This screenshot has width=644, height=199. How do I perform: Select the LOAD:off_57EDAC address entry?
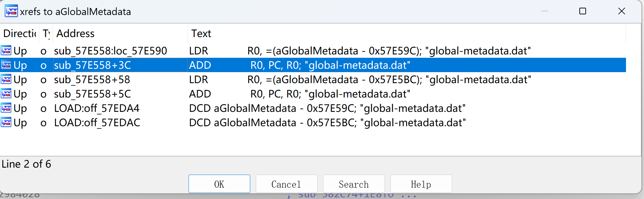[x=97, y=123]
